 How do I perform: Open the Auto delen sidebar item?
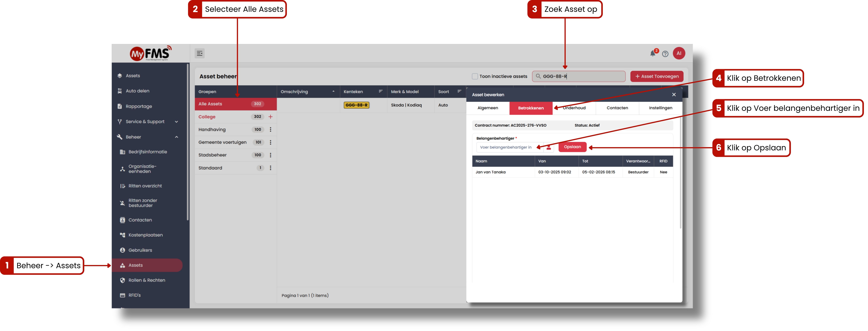coord(138,91)
